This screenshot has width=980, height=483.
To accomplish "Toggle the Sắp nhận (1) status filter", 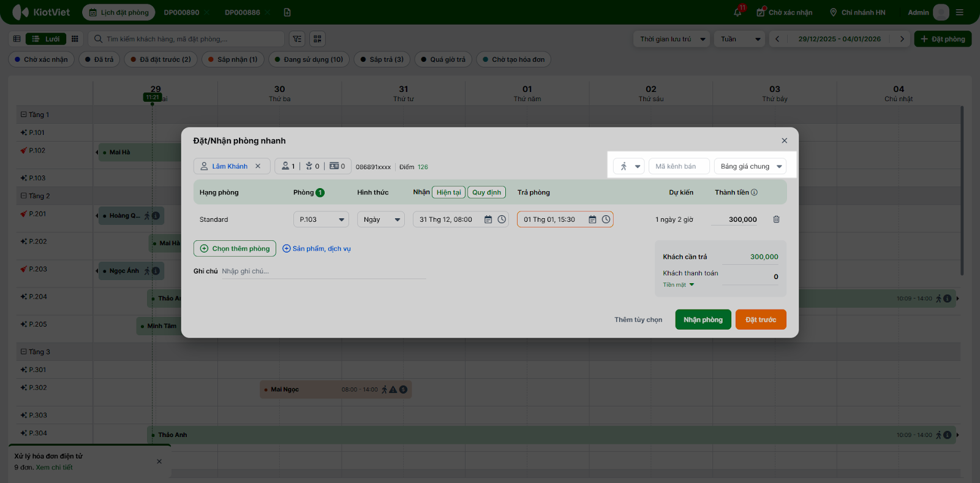I will tap(232, 59).
